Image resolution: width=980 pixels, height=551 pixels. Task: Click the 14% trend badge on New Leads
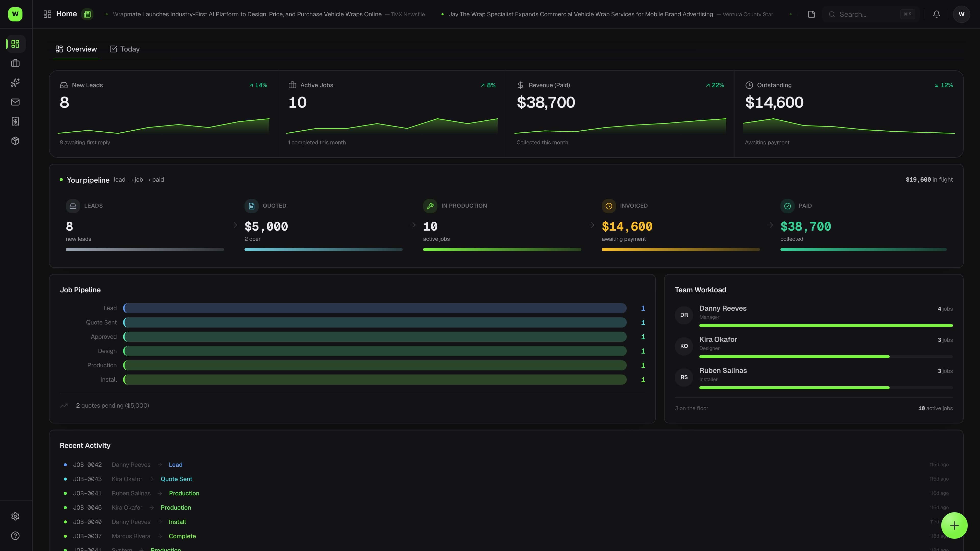coord(258,85)
